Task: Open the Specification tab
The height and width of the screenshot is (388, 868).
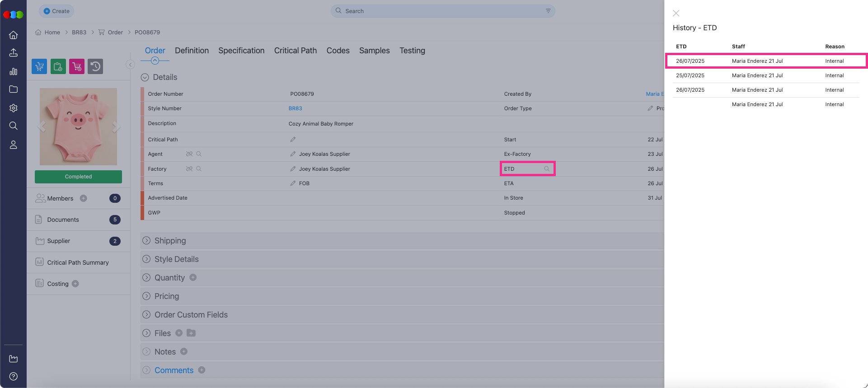Action: [x=241, y=51]
